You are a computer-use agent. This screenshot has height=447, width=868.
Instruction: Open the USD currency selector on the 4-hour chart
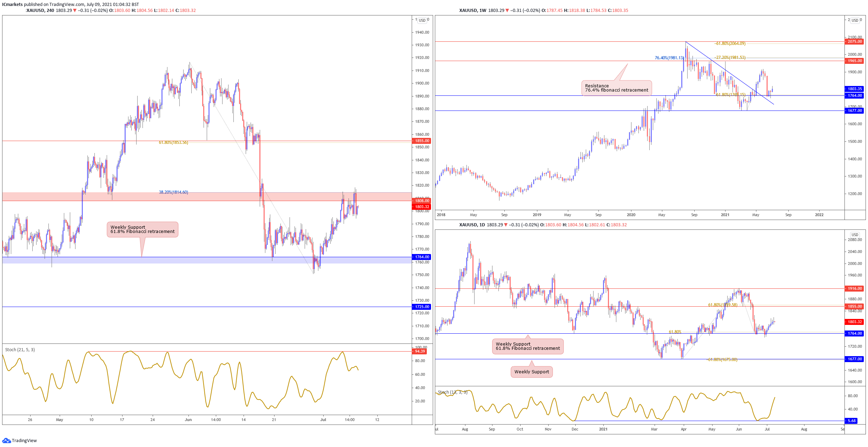pyautogui.click(x=422, y=20)
